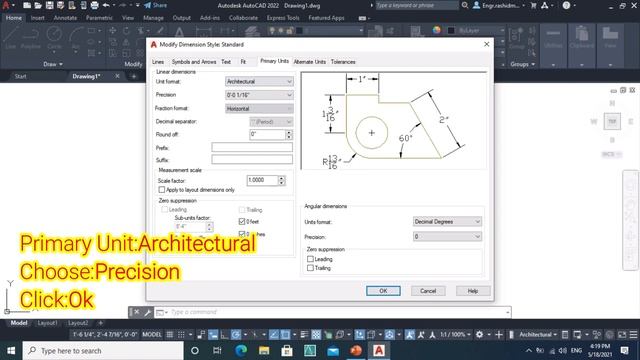
Task: Click the Save icon in quick access toolbar
Action: [49, 5]
